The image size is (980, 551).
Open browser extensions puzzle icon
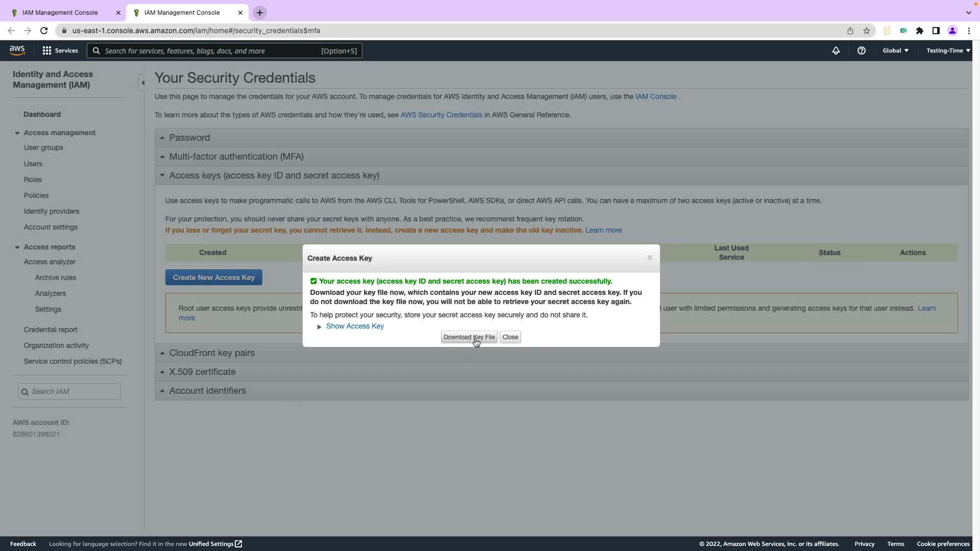[919, 31]
